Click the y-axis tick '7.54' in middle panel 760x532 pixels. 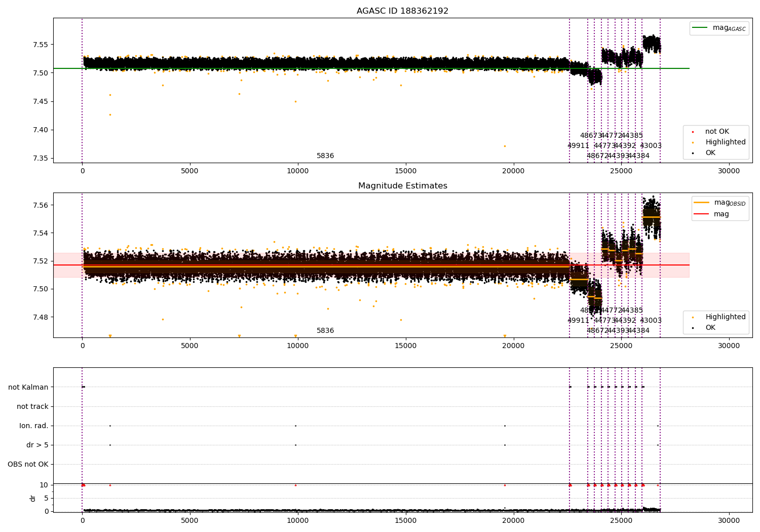tap(41, 234)
